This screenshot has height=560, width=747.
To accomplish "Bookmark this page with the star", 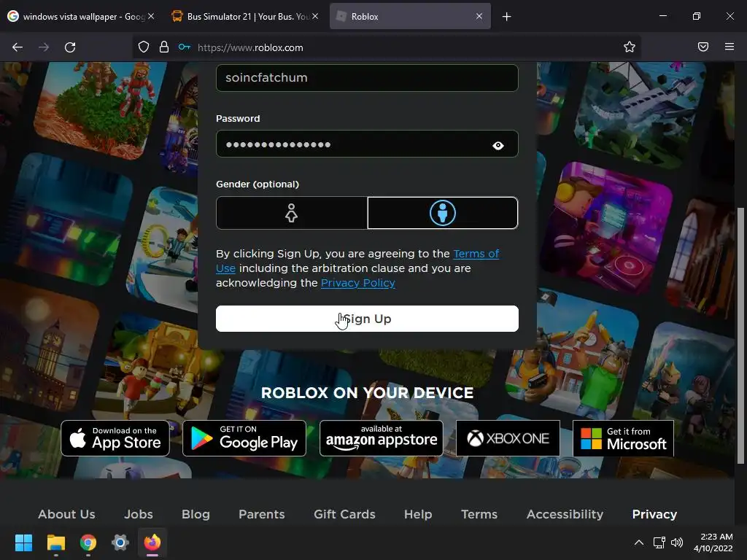I will pyautogui.click(x=630, y=47).
